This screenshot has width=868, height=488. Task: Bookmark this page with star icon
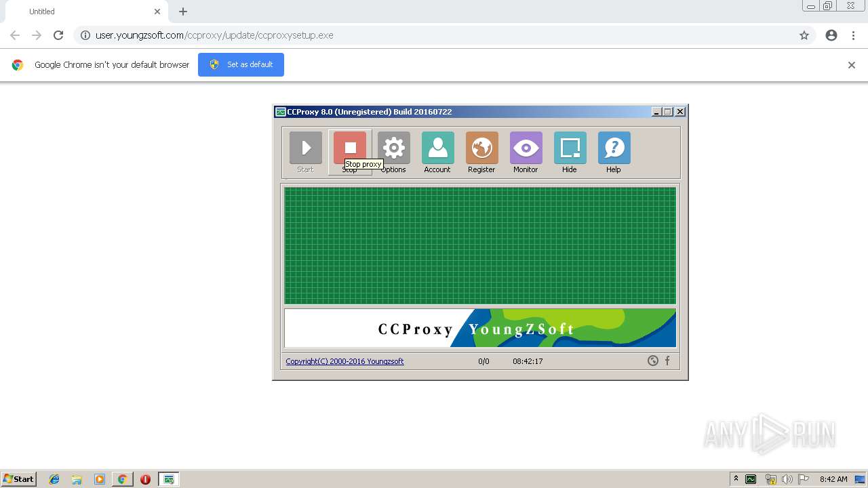pos(804,35)
